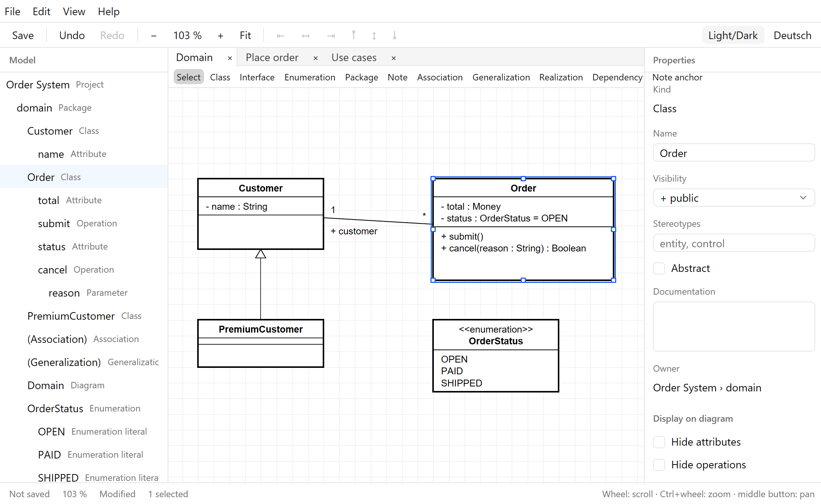Click the Save button
The image size is (821, 504).
point(23,36)
